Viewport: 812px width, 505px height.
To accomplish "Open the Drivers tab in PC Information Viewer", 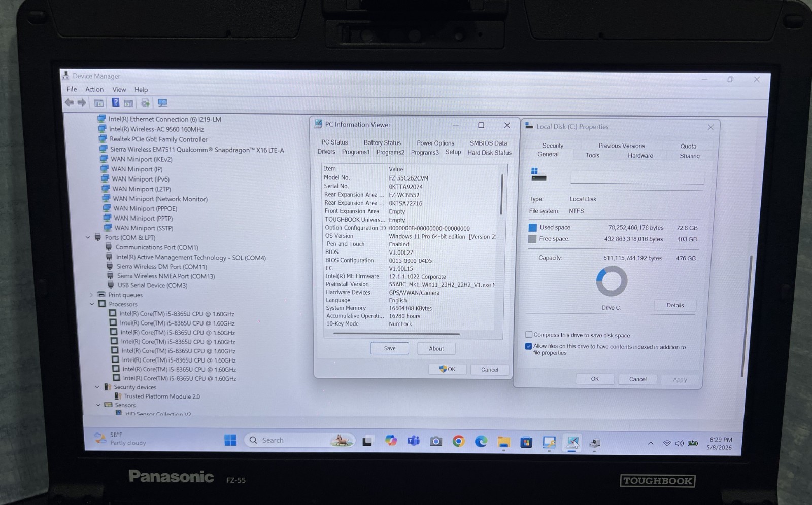I will [x=326, y=152].
